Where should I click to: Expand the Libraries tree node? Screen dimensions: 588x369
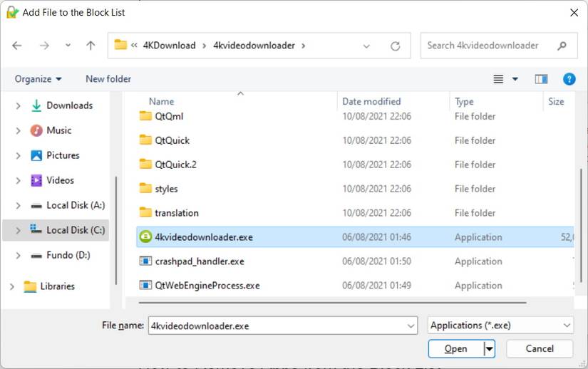point(11,286)
